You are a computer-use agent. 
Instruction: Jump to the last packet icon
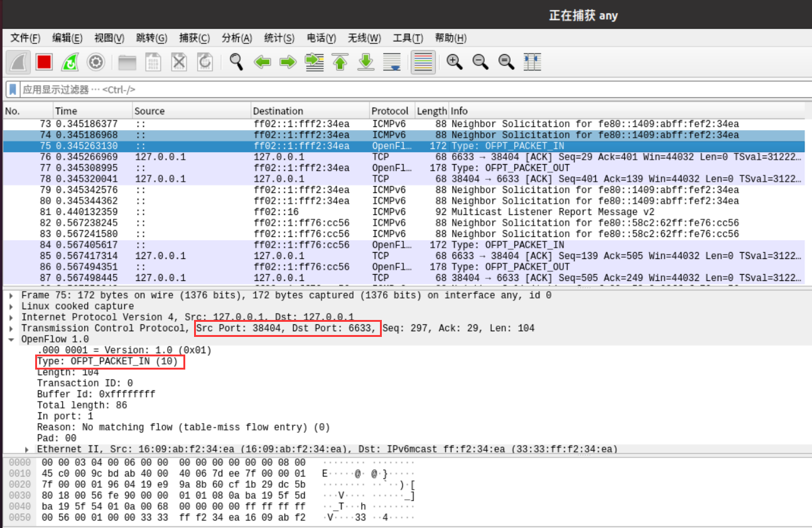click(365, 62)
